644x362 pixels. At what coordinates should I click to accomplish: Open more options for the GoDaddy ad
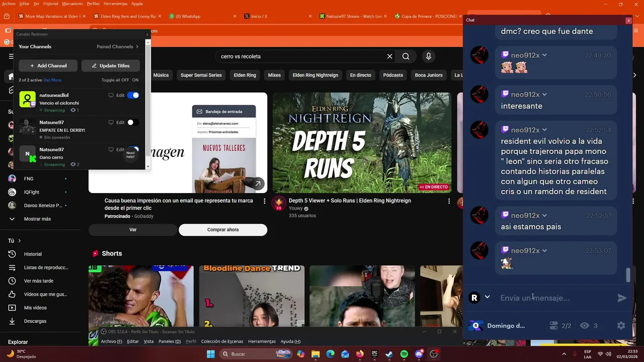coord(265,201)
